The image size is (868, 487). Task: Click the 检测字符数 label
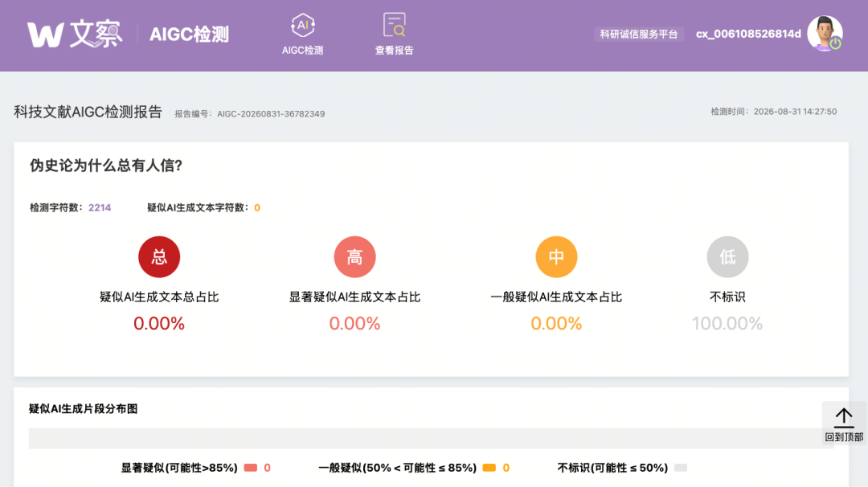coord(56,208)
